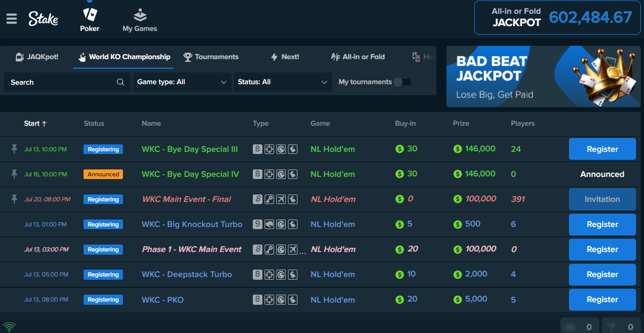Image resolution: width=644 pixels, height=333 pixels.
Task: Click the 9-max icon in Big Knockout Turbo row
Action: pos(258,224)
